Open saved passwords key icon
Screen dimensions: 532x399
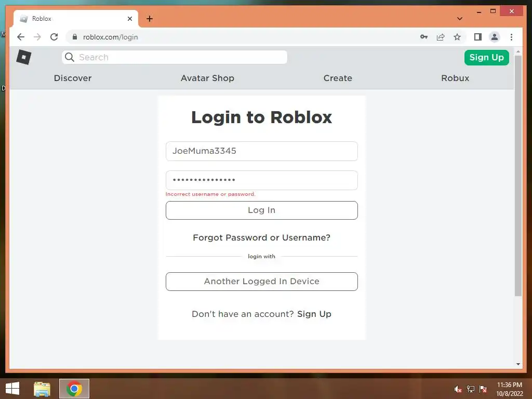point(424,37)
